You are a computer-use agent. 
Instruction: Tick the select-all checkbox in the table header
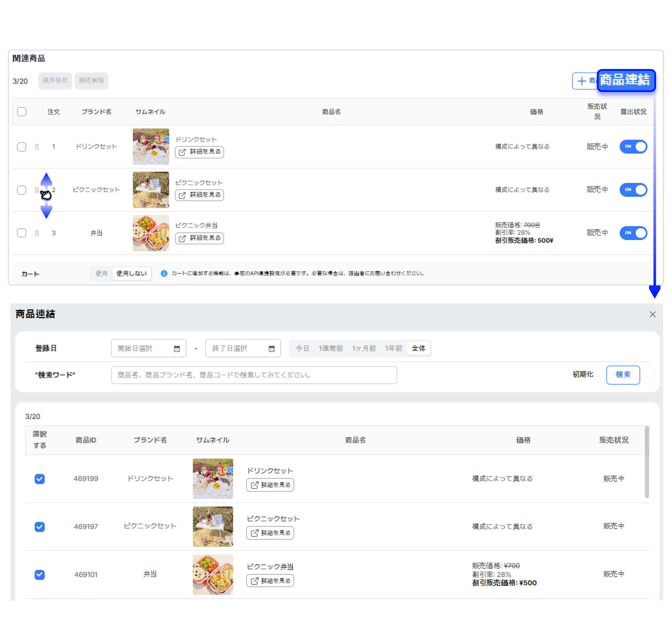(x=22, y=112)
